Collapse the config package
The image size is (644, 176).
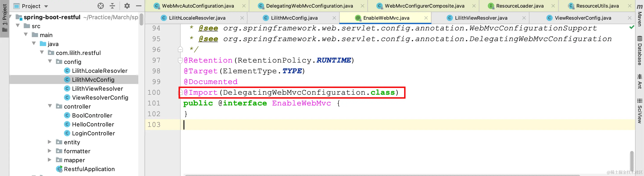tap(50, 61)
